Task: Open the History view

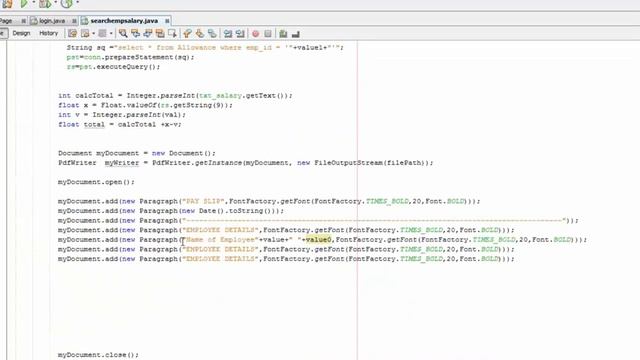Action: [49, 33]
